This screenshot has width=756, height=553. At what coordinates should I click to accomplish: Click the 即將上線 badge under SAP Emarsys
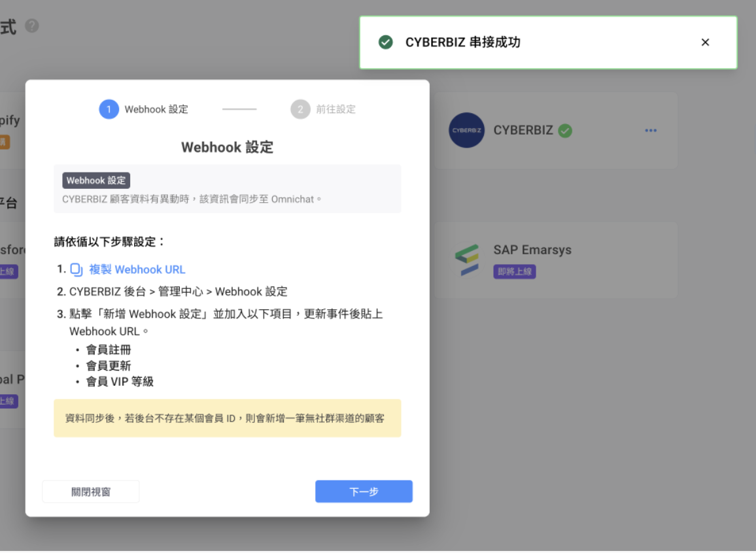click(514, 271)
